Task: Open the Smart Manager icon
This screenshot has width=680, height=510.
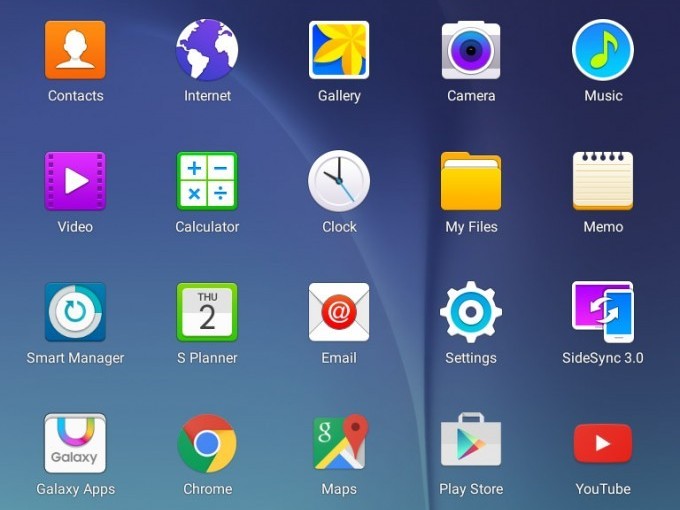Action: (x=75, y=312)
